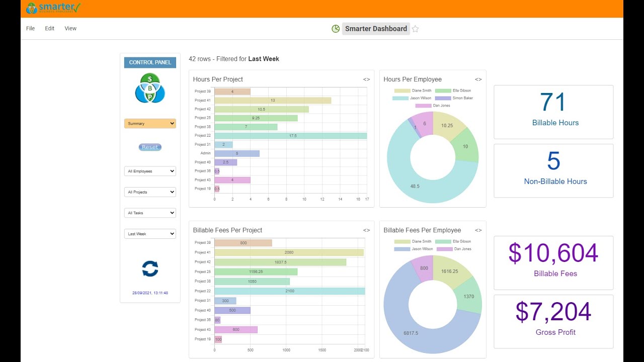Screen dimensions: 644x362
Task: Click the Project 39 bar showing 4 hours
Action: pos(232,92)
